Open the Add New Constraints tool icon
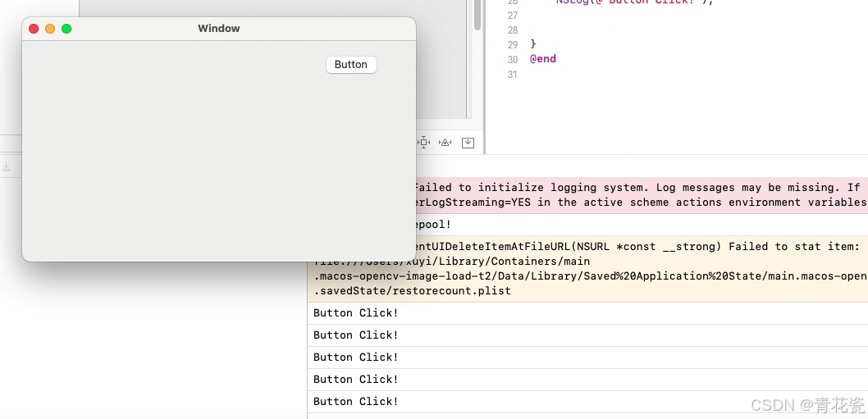868x419 pixels. [423, 142]
